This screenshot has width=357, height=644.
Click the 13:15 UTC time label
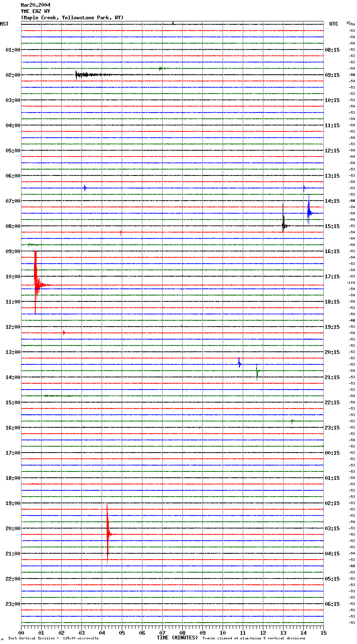tap(332, 176)
